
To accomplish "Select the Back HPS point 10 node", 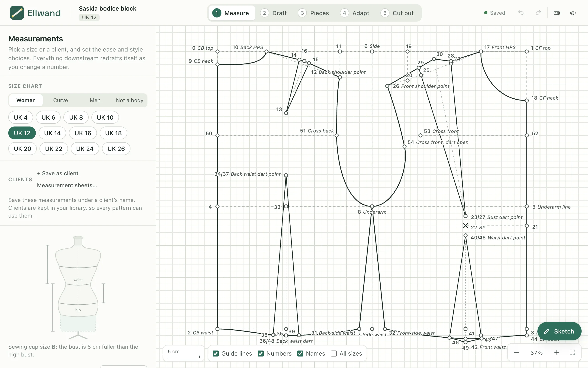I will click(x=266, y=52).
